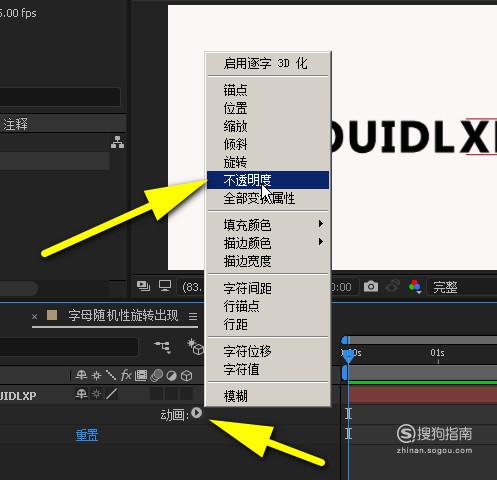Open the 动画 animate flyout arrow
Viewport: 497px width, 480px height.
pyautogui.click(x=197, y=413)
